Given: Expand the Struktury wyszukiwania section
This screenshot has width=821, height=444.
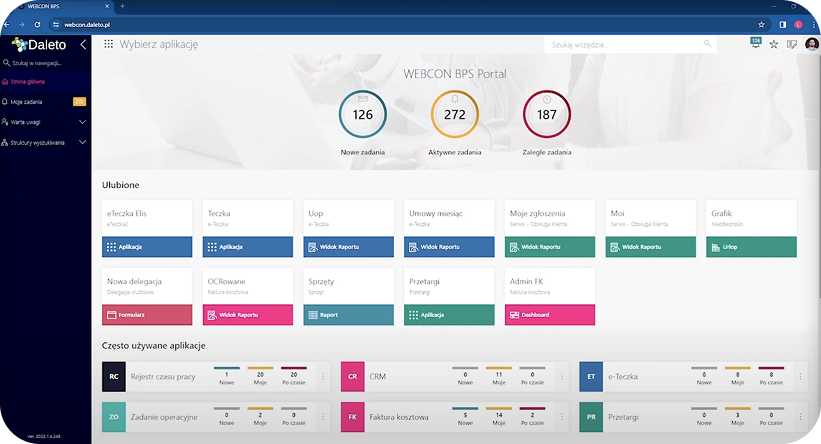Looking at the screenshot, I should coord(82,142).
